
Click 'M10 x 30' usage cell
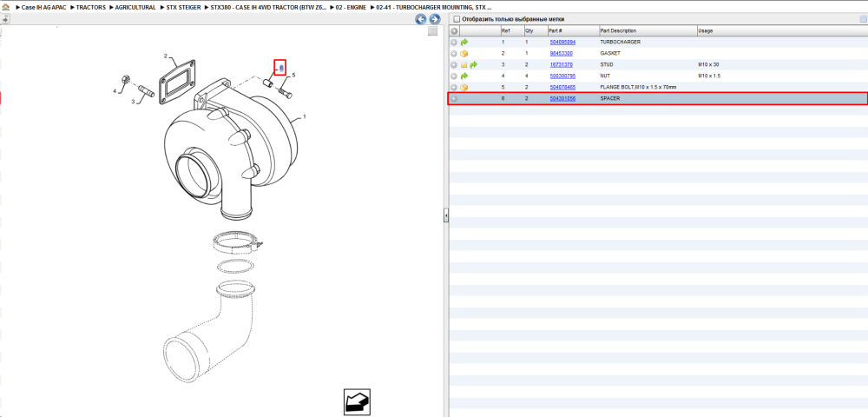pyautogui.click(x=708, y=65)
